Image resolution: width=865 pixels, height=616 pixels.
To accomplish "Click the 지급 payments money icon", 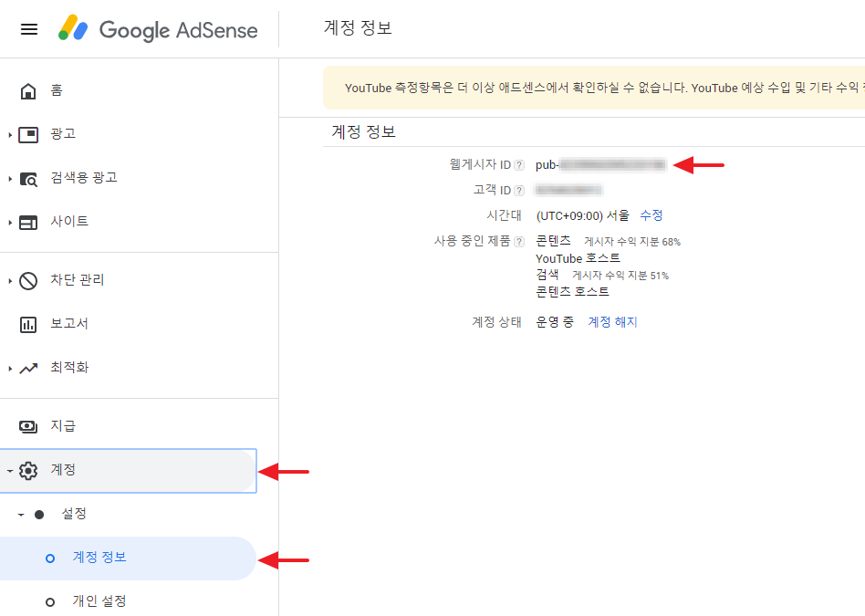I will [x=28, y=427].
